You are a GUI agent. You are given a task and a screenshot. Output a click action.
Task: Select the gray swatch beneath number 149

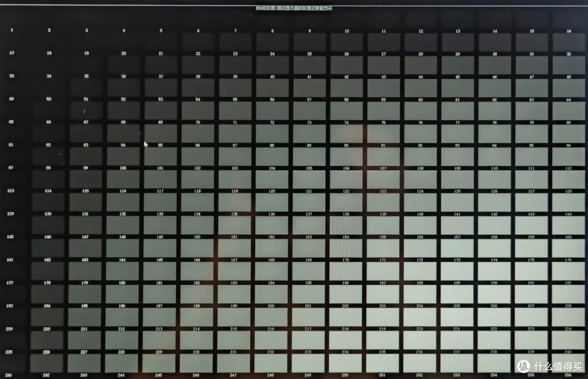pyautogui.click(x=160, y=248)
